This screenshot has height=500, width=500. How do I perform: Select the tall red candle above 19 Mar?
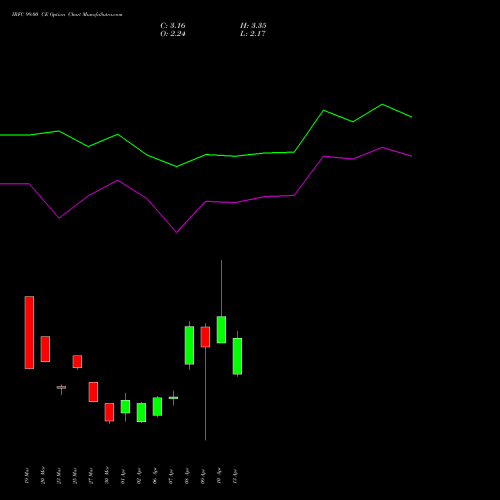29,332
